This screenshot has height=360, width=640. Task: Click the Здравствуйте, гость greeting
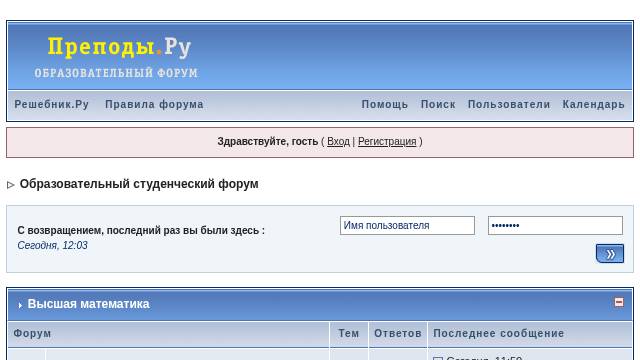[x=267, y=142]
